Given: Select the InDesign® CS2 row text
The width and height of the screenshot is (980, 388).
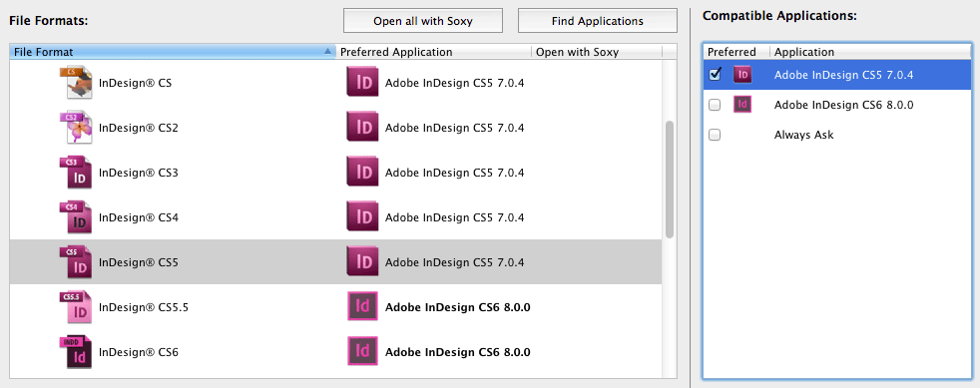Looking at the screenshot, I should pos(139,128).
